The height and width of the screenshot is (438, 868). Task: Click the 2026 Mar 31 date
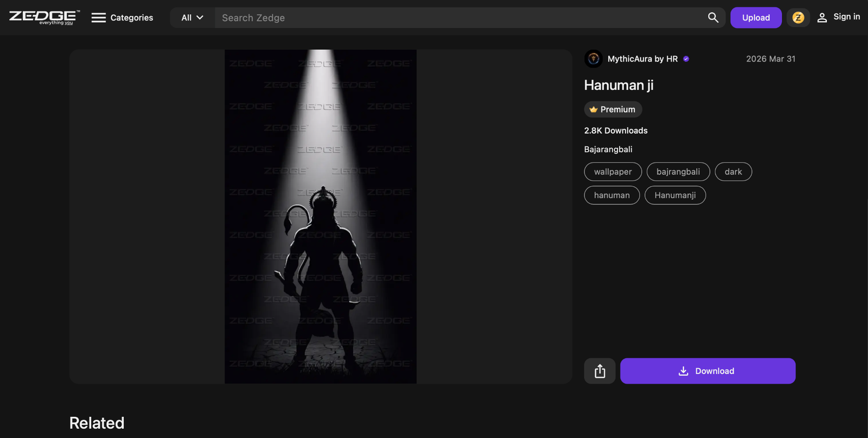click(x=771, y=59)
